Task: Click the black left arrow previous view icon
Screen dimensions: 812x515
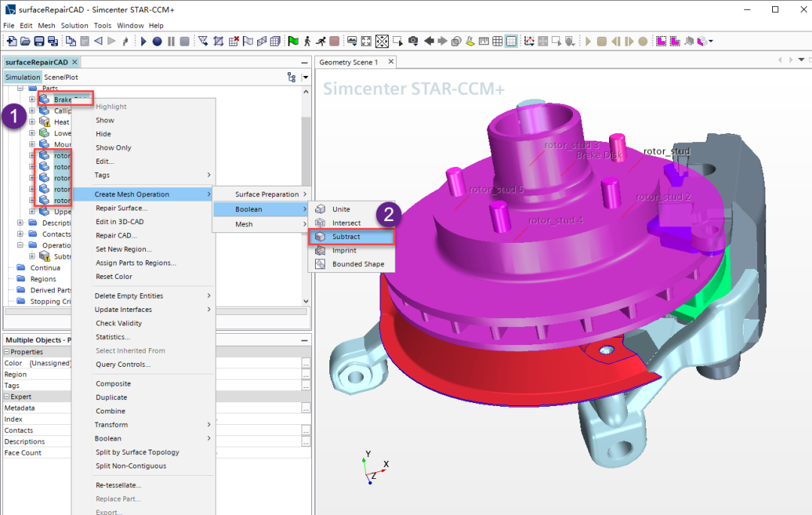Action: coord(429,41)
